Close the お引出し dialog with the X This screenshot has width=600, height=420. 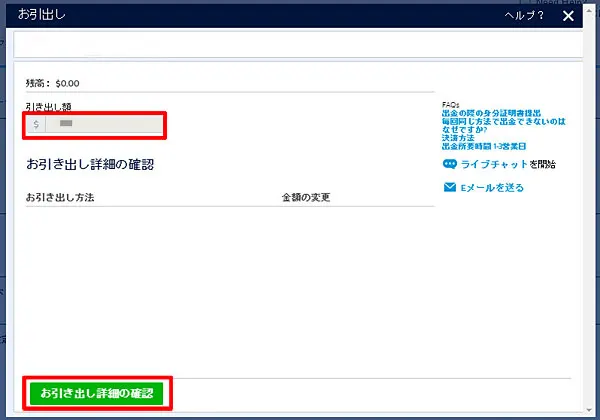click(x=568, y=16)
